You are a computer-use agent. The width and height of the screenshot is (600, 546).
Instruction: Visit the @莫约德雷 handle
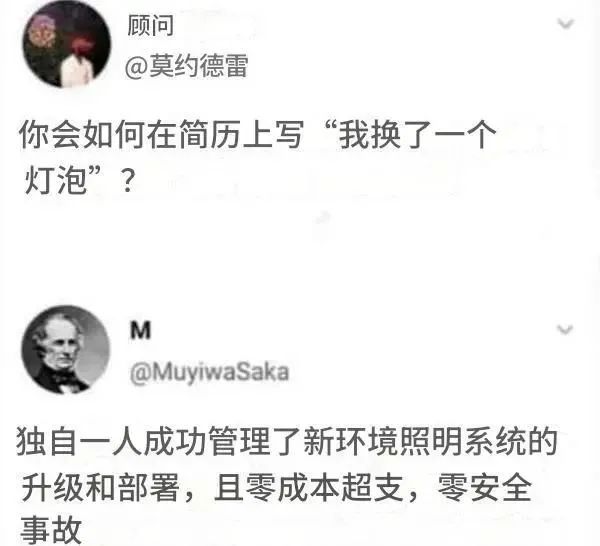(x=186, y=65)
